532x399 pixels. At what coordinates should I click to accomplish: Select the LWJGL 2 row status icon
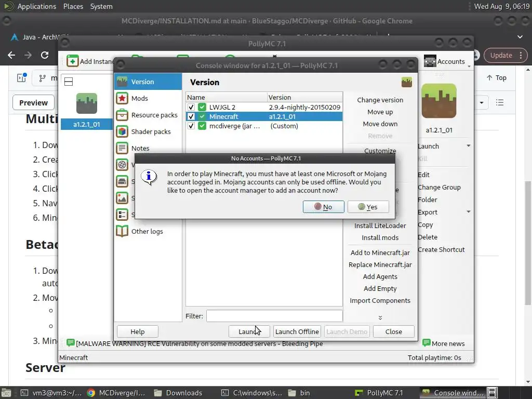202,107
